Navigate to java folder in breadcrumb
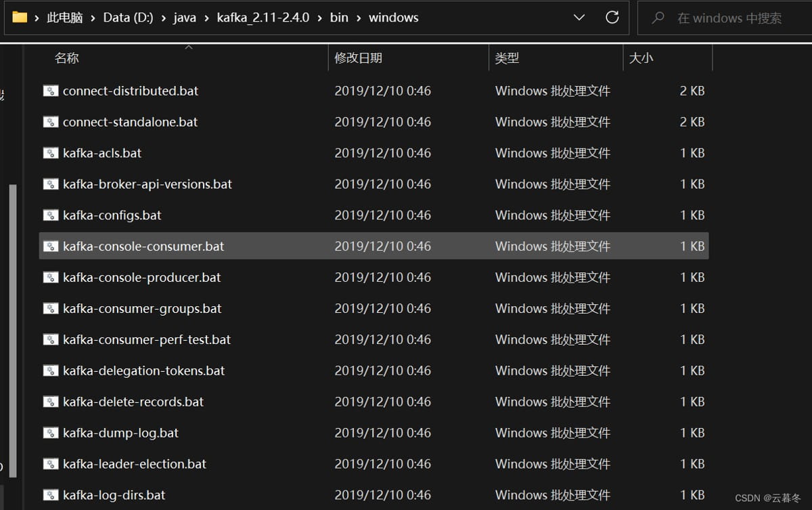The width and height of the screenshot is (812, 510). pos(185,18)
